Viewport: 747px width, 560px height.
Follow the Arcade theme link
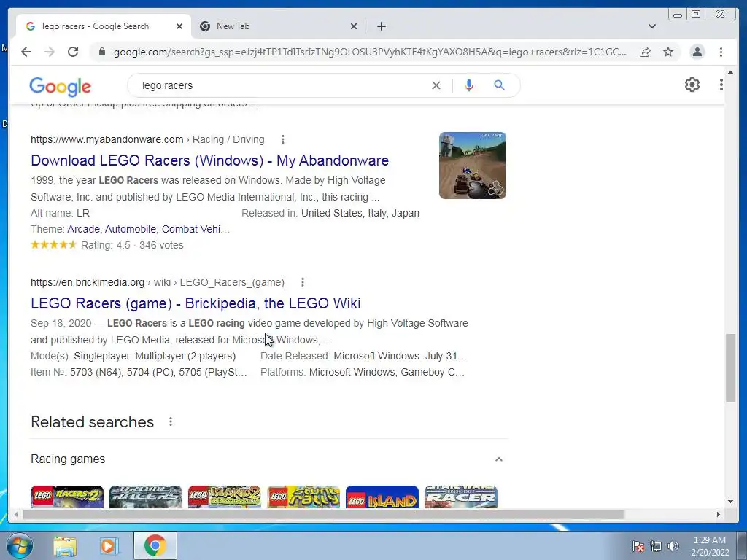(x=83, y=229)
